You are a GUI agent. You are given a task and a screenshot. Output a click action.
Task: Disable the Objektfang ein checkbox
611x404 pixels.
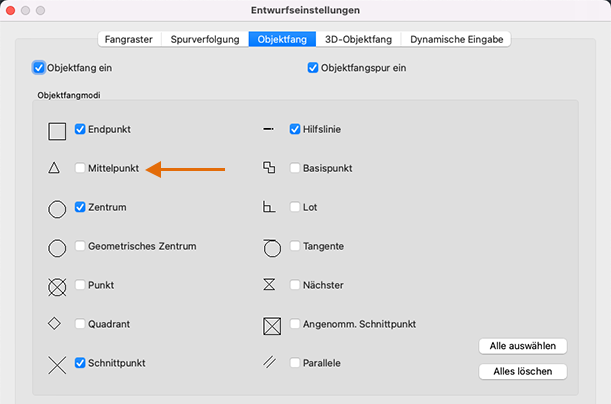[x=39, y=68]
